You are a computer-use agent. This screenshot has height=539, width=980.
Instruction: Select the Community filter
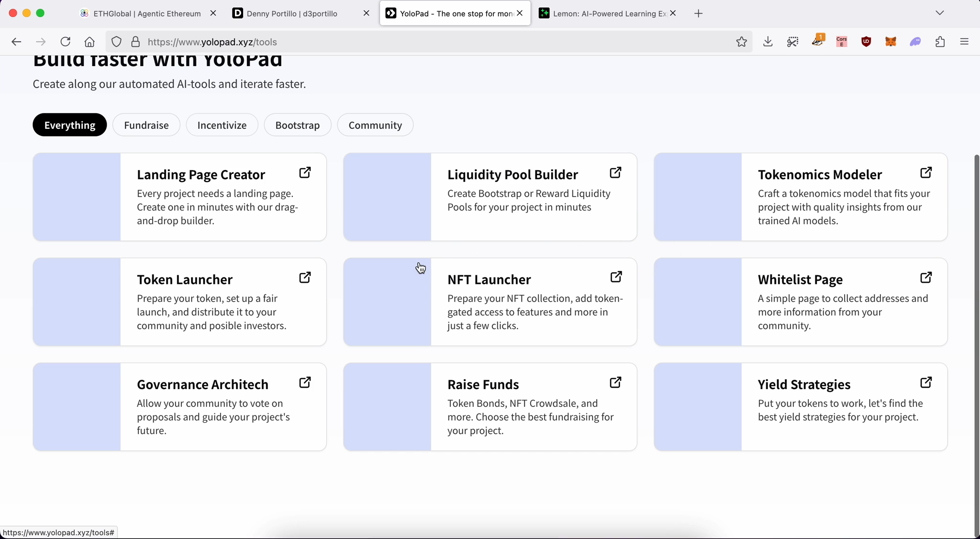[375, 125]
